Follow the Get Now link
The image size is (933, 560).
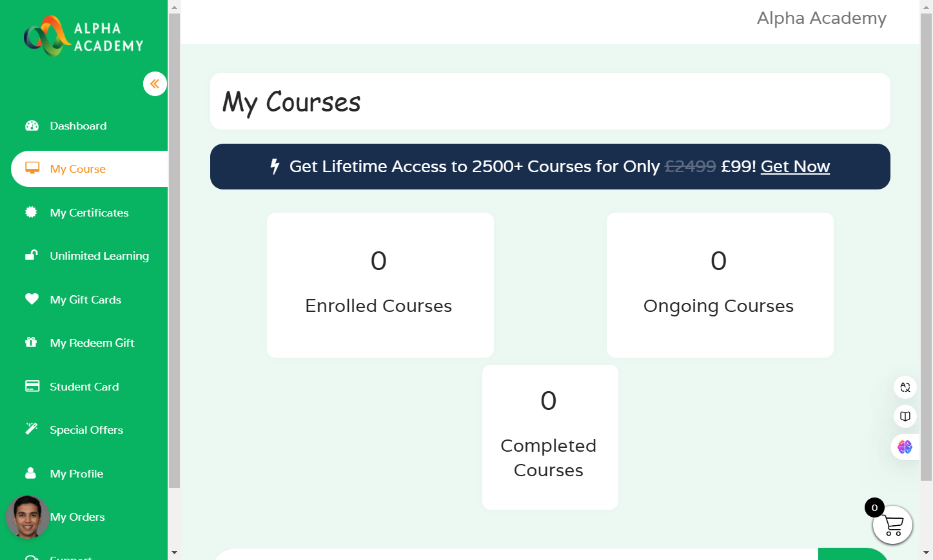pyautogui.click(x=795, y=166)
